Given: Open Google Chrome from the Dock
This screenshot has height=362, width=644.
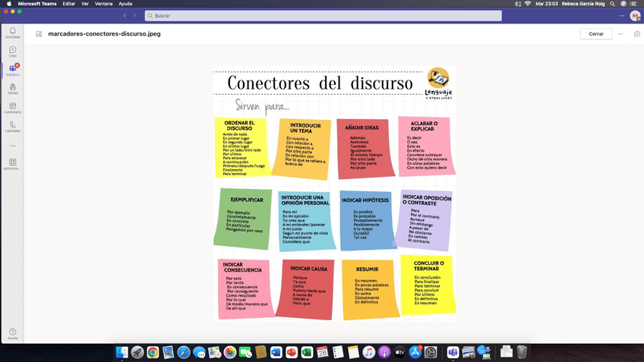Looking at the screenshot, I should tap(153, 352).
